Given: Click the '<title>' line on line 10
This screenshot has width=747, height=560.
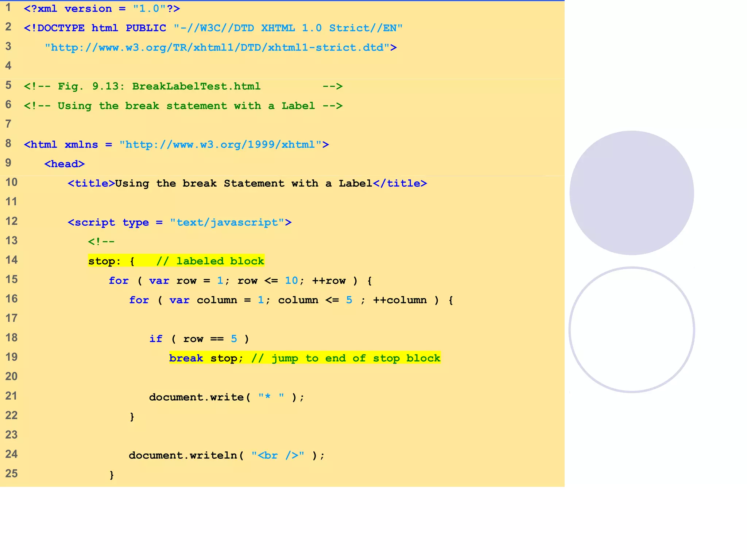Looking at the screenshot, I should (247, 183).
